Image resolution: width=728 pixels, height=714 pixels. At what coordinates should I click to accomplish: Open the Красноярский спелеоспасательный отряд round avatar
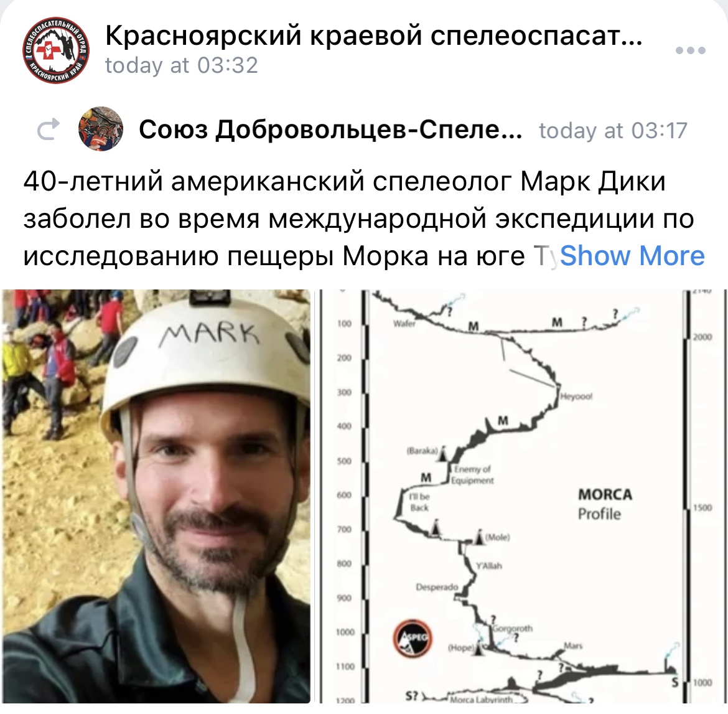click(56, 50)
